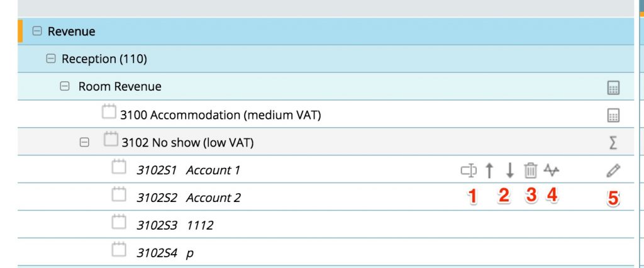Move Account 1 up with the up arrow

click(489, 170)
